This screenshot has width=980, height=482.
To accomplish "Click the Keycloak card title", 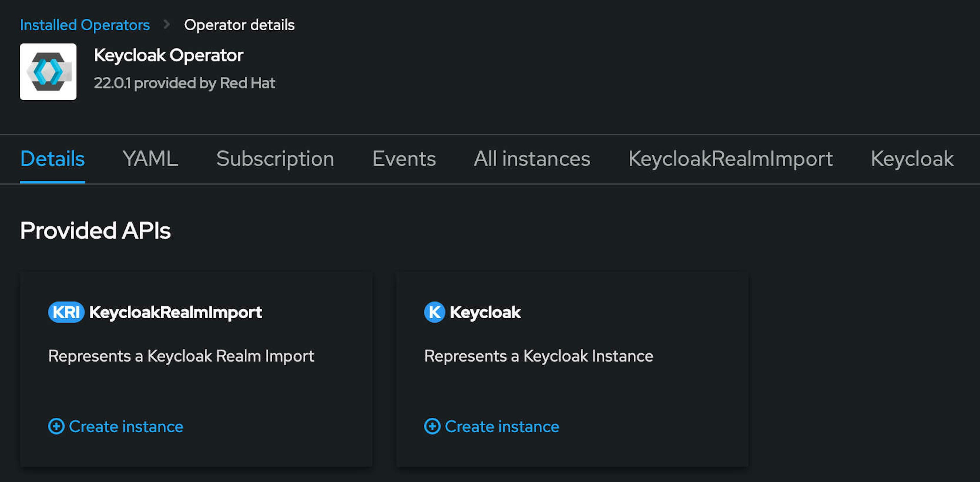I will pos(485,312).
